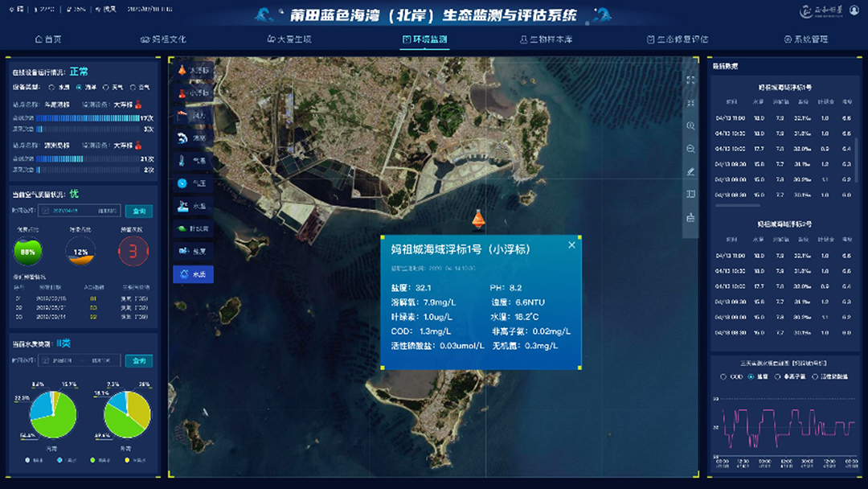Screen dimensions: 868x489
Task: Toggle map fullscreen from the right toolbar
Action: 690,80
